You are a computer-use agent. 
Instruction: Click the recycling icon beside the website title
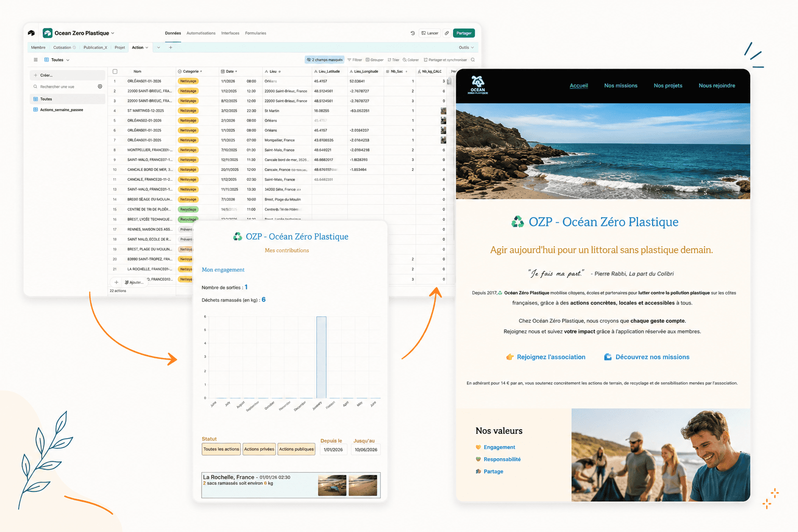pos(518,222)
